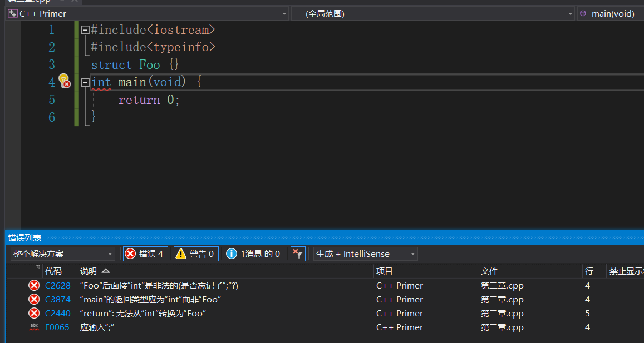Open the C++ Primer project scope dropdown
This screenshot has height=343, width=644.
148,13
